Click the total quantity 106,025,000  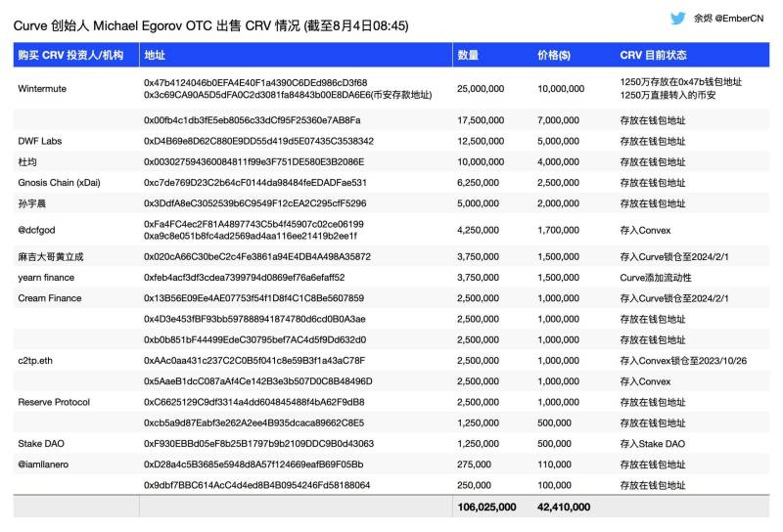click(486, 507)
